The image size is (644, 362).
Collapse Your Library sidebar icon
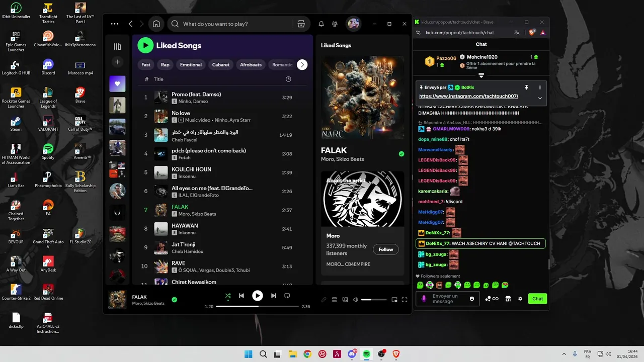coord(117,46)
